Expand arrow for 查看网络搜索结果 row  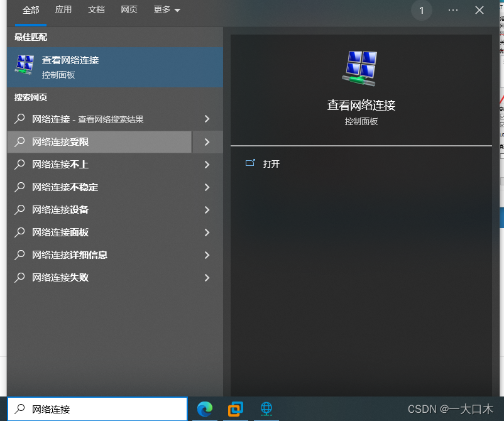coord(207,119)
